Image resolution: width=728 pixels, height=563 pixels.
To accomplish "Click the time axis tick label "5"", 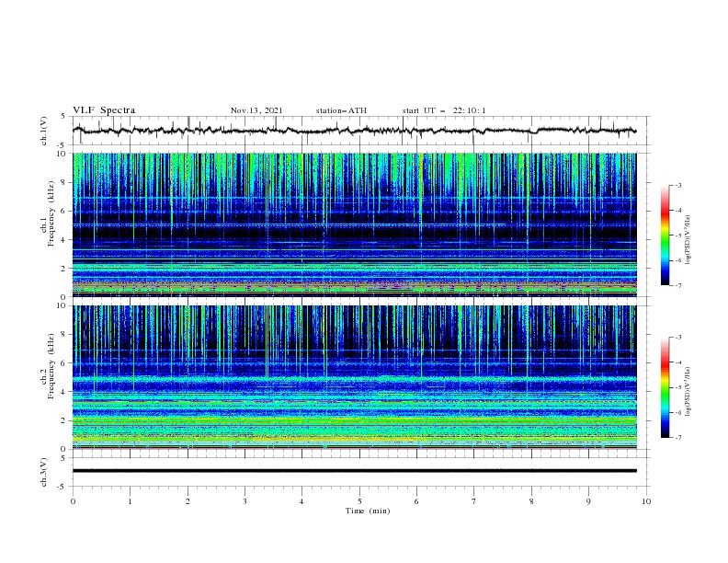I will tap(359, 501).
